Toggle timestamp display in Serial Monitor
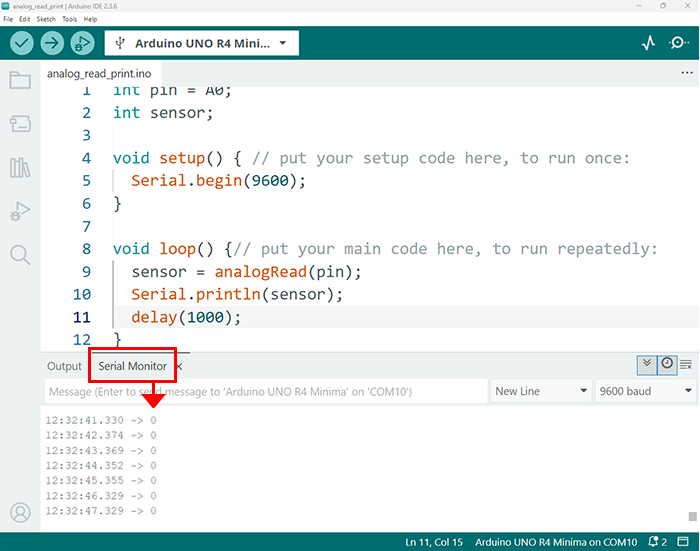The image size is (700, 551). coord(667,365)
